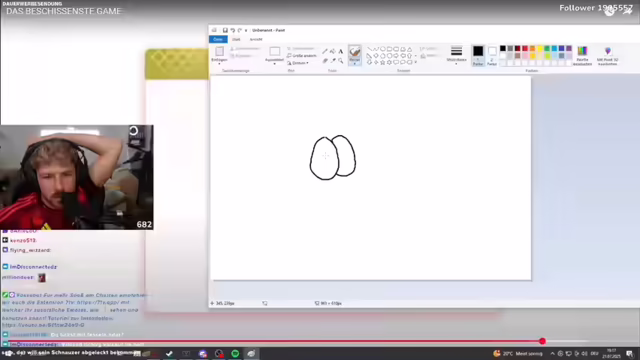Open the Strichstärke line width dropdown
The image size is (640, 360).
coord(456,54)
